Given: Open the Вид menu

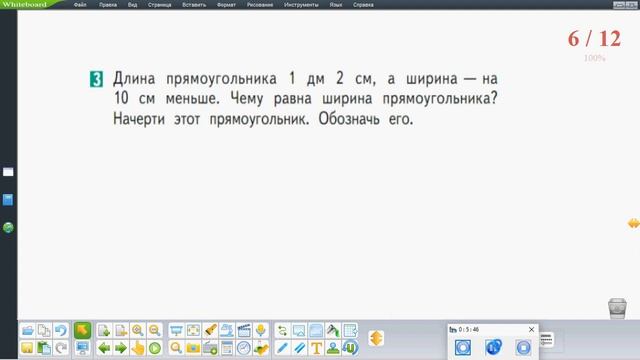Looking at the screenshot, I should click(132, 5).
